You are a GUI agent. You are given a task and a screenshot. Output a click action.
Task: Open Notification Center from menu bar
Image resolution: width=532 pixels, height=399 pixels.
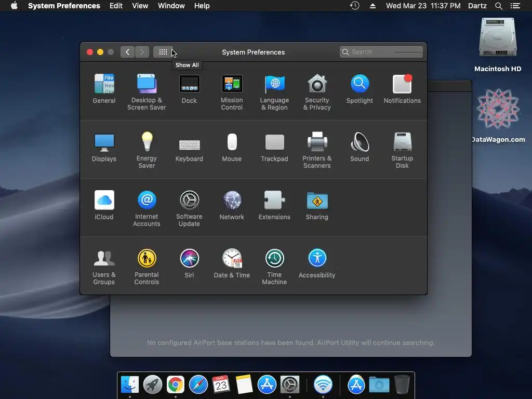pos(515,6)
